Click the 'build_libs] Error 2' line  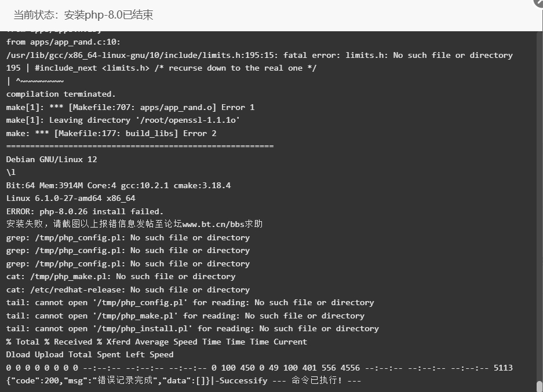[111, 133]
